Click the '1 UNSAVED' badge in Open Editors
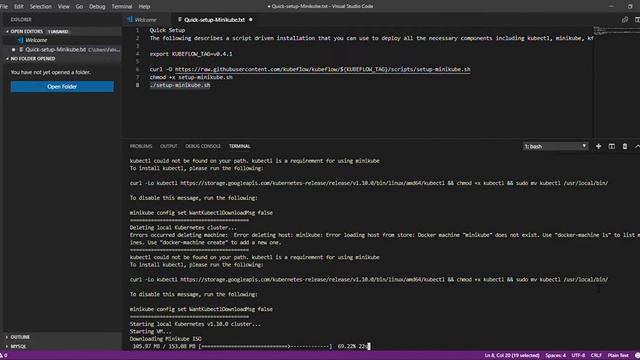 point(58,31)
